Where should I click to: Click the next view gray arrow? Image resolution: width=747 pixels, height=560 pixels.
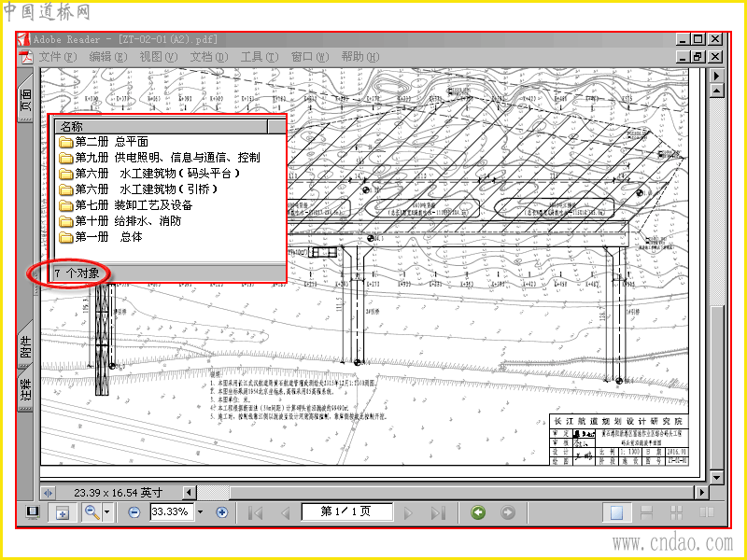tap(508, 512)
